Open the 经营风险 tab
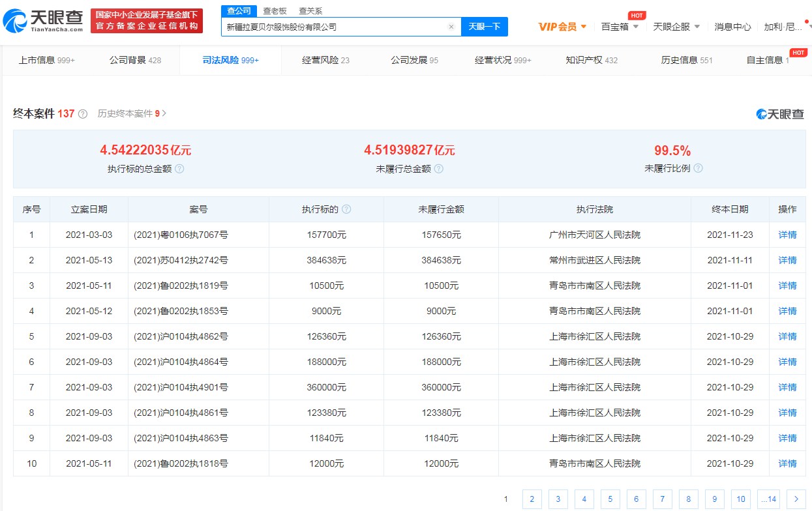Viewport: 812px width, 511px height. (325, 60)
